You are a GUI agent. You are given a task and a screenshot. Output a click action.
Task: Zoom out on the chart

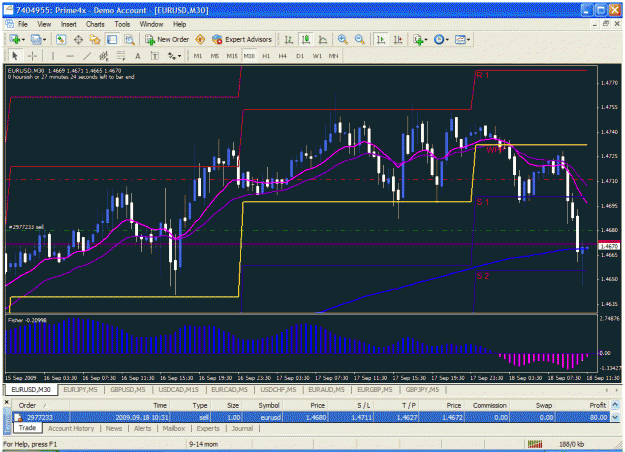tap(360, 39)
